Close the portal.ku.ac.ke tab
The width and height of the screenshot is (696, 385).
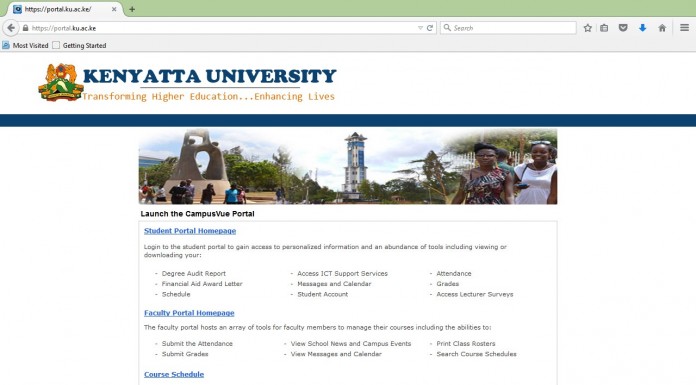coord(114,9)
